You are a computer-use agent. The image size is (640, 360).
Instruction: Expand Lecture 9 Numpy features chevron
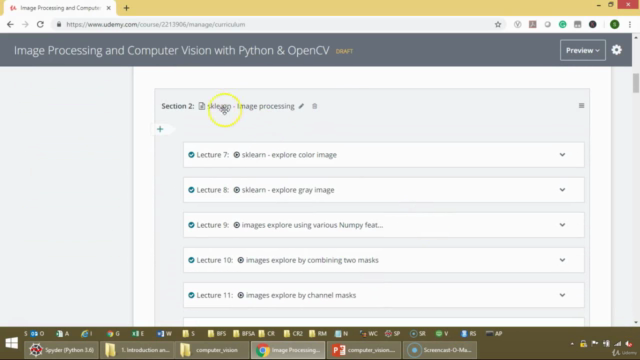pyautogui.click(x=562, y=225)
